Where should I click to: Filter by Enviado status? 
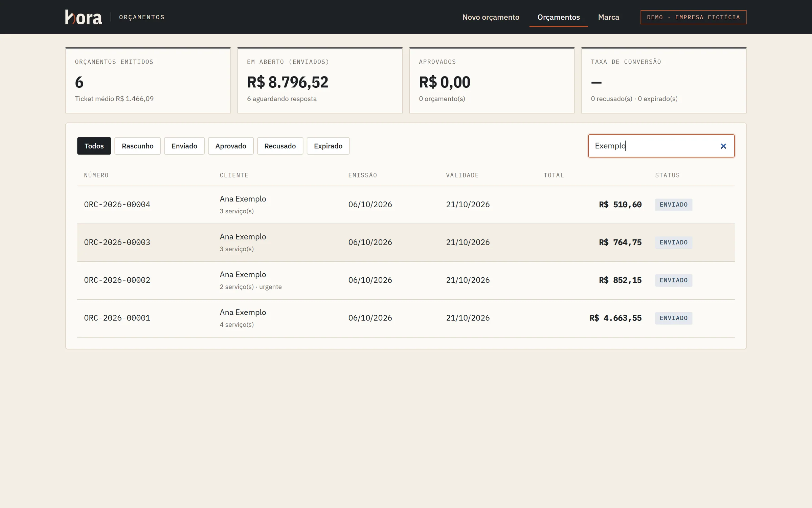(184, 146)
